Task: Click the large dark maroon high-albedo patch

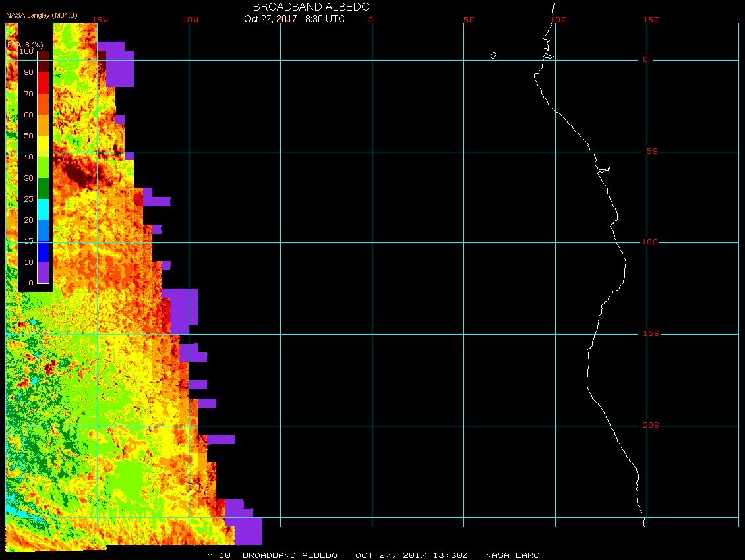Action: 74,173
